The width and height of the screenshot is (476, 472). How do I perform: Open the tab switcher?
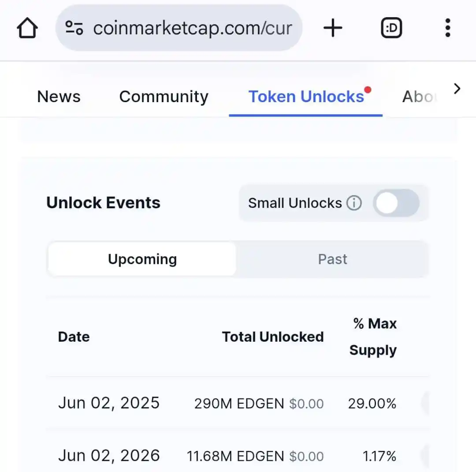(x=391, y=27)
